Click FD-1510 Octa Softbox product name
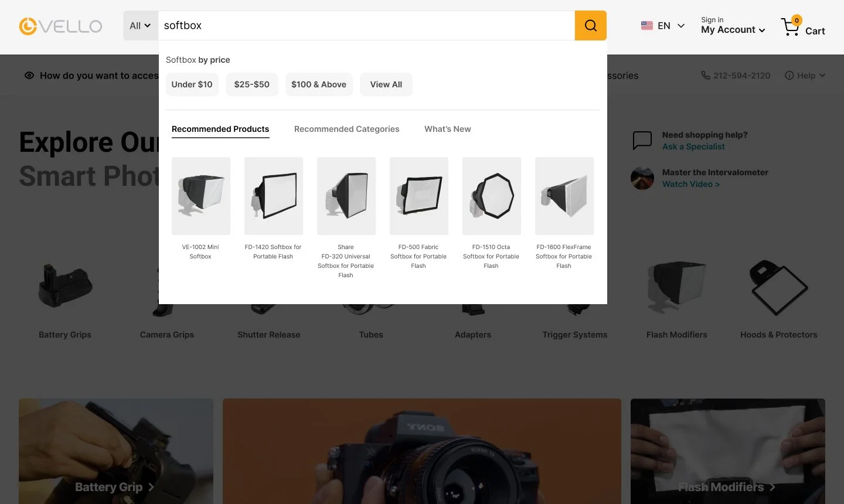Viewport: 844px width, 504px height. coord(491,256)
